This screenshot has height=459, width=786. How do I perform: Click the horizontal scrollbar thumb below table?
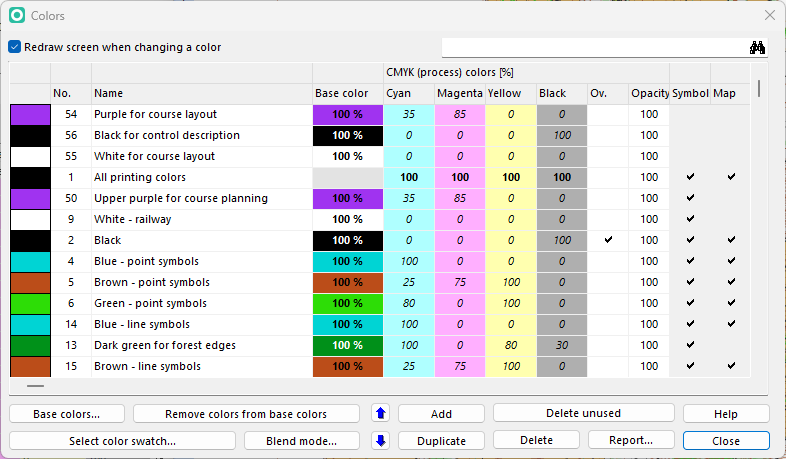tap(36, 386)
